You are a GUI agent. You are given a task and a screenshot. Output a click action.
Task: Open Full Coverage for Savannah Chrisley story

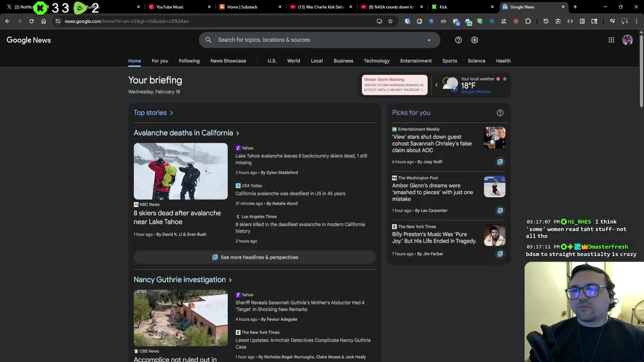click(500, 162)
